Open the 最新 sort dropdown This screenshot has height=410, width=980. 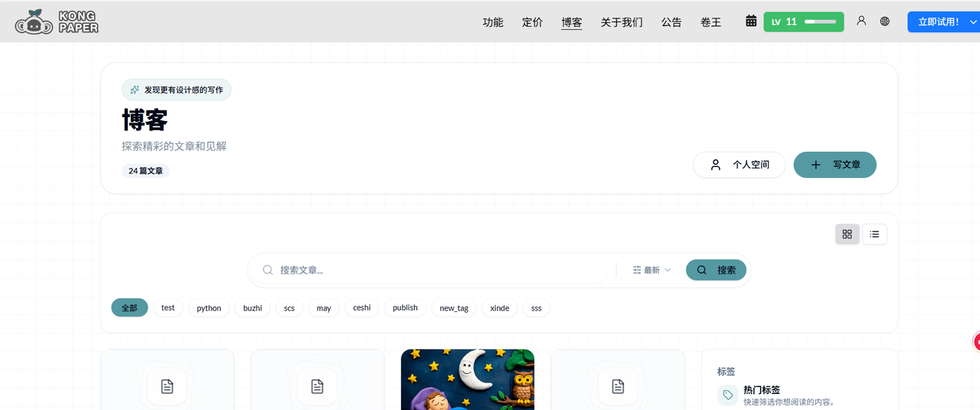pyautogui.click(x=652, y=270)
